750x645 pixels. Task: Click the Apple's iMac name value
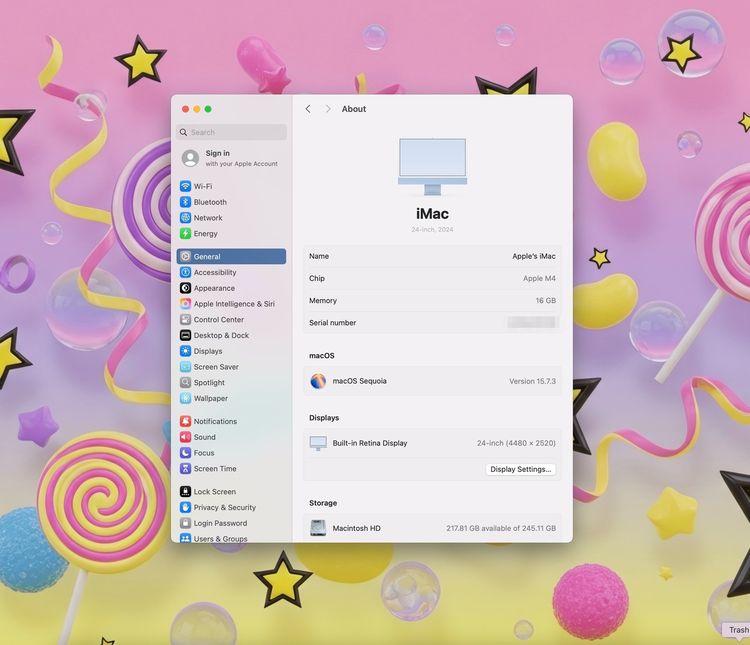[x=534, y=256]
